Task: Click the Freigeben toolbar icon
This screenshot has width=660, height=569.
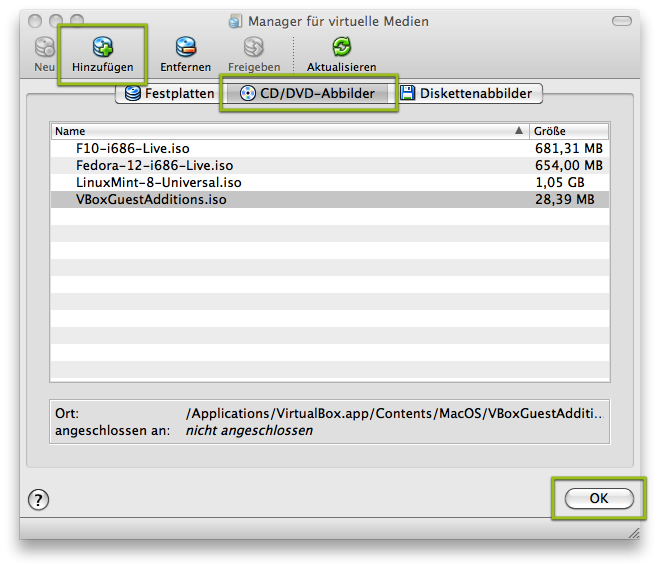Action: click(254, 46)
